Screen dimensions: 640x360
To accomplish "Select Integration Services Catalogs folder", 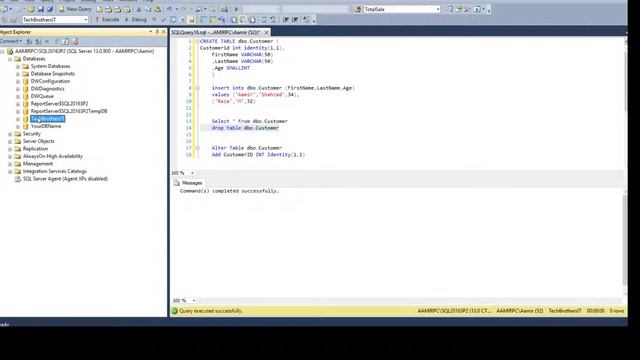I will [55, 171].
